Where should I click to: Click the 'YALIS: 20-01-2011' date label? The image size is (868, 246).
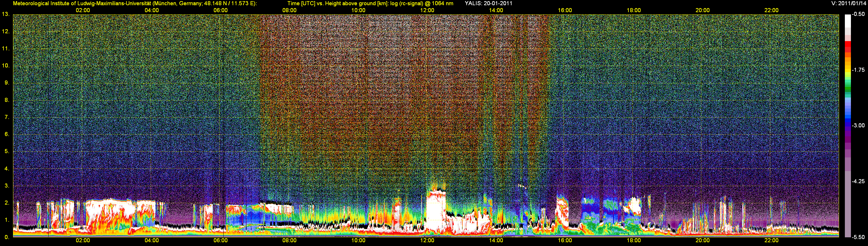[488, 3]
